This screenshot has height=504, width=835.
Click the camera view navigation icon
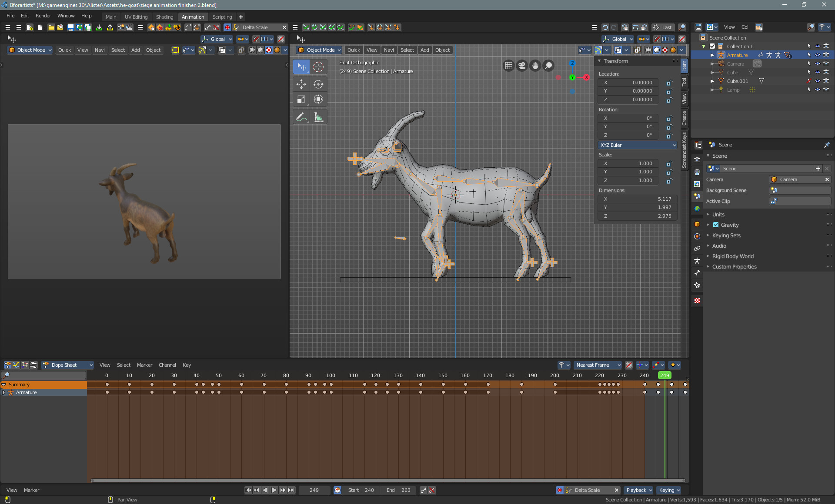[x=522, y=66]
